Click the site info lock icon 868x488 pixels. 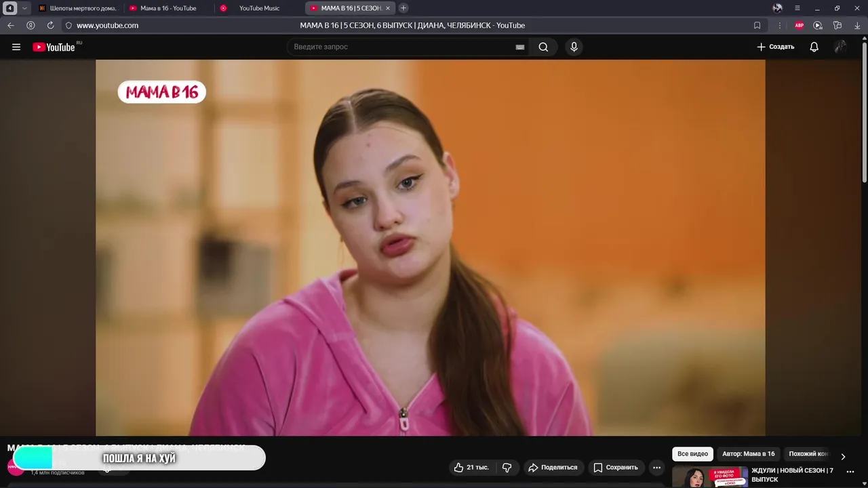(x=68, y=25)
